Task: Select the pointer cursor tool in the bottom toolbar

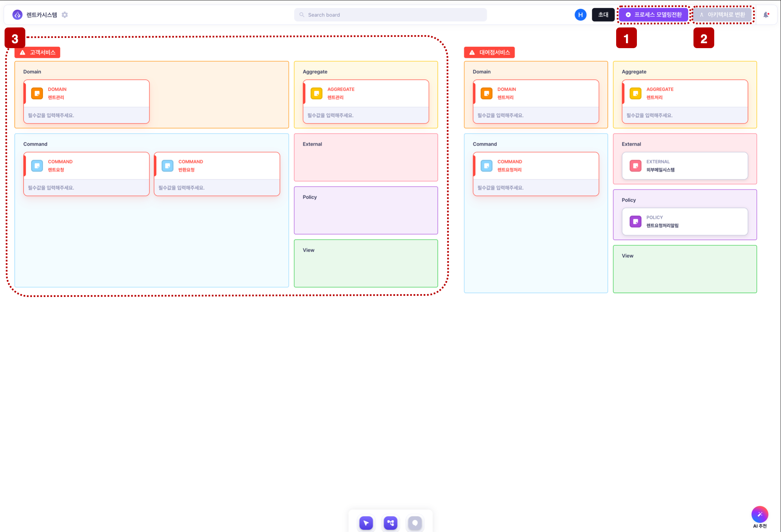Action: pyautogui.click(x=366, y=523)
